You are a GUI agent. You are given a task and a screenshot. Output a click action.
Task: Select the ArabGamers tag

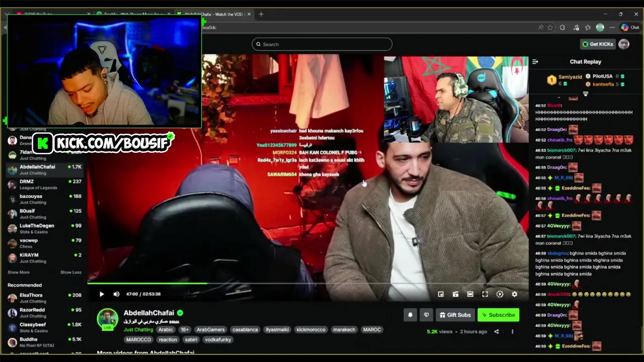[x=210, y=330]
